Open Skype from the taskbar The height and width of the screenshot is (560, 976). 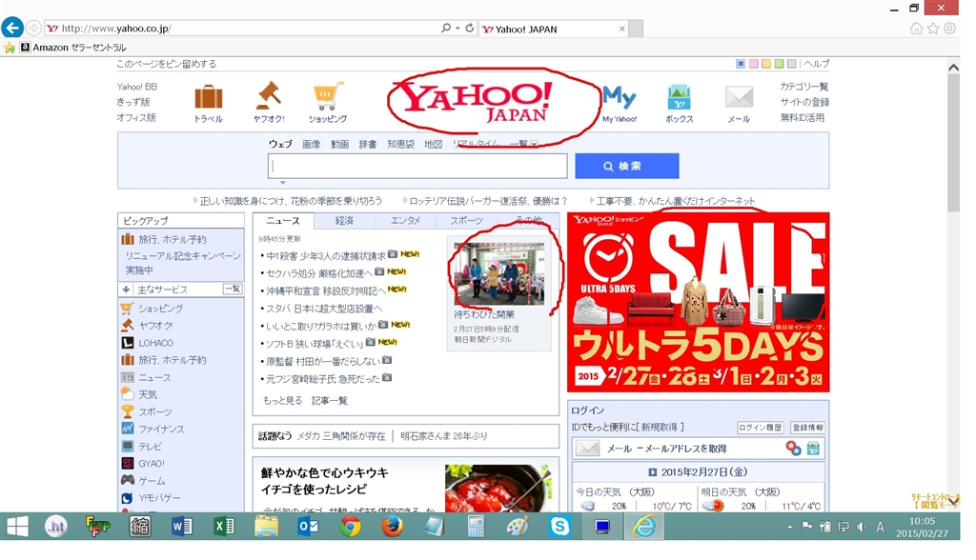[560, 527]
